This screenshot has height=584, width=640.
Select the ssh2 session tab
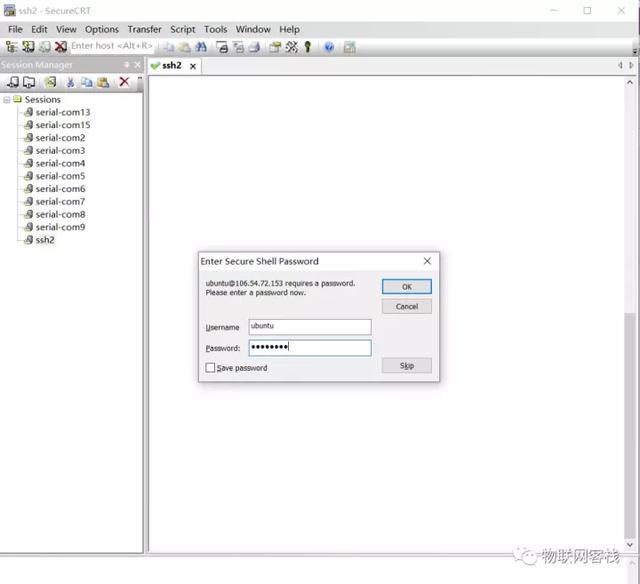(171, 66)
